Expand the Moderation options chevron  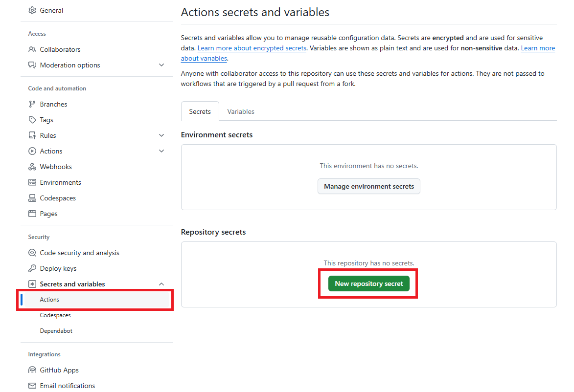[x=161, y=65]
